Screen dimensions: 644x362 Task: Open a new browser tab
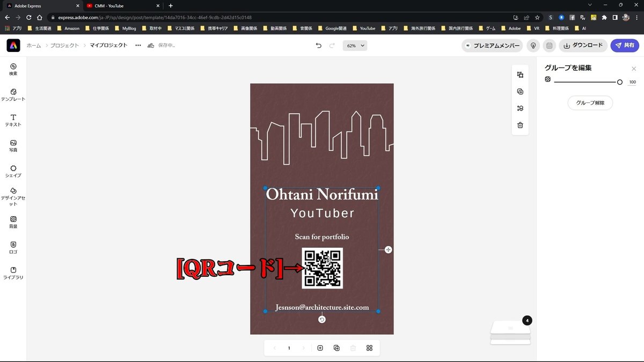pyautogui.click(x=171, y=5)
